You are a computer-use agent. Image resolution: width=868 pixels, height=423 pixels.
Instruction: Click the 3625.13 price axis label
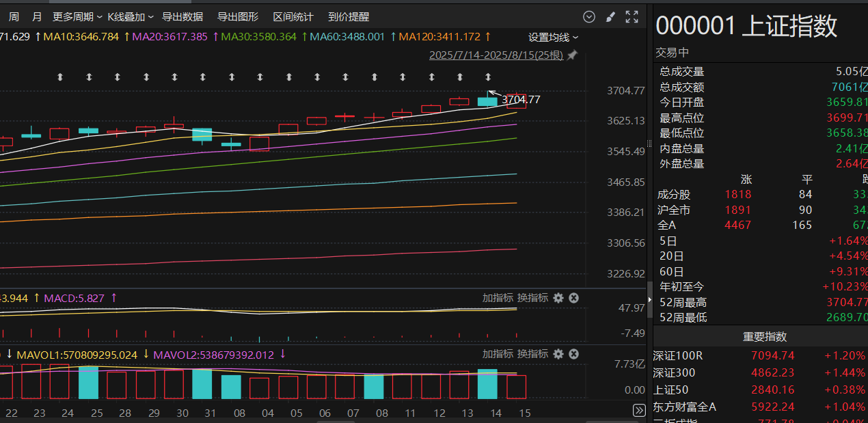[625, 121]
